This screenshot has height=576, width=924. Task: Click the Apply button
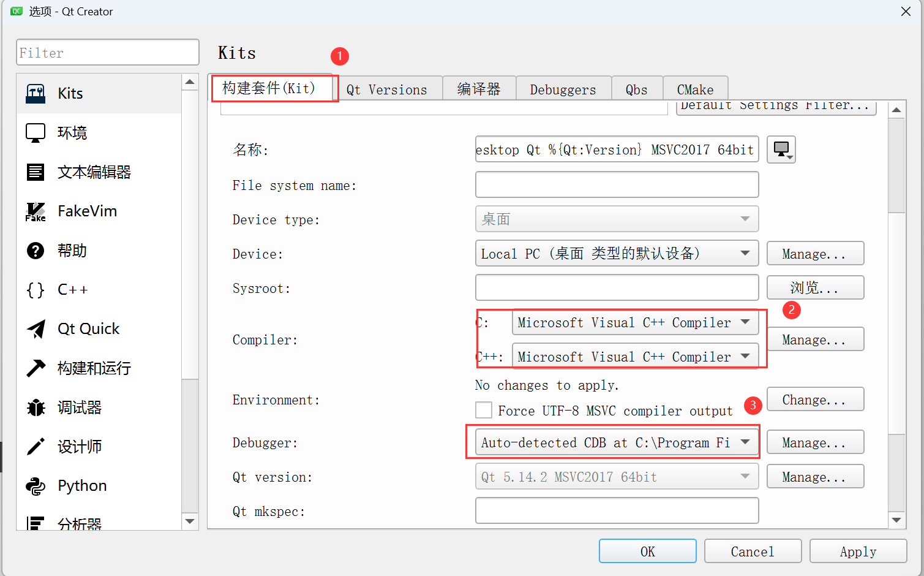pyautogui.click(x=858, y=551)
